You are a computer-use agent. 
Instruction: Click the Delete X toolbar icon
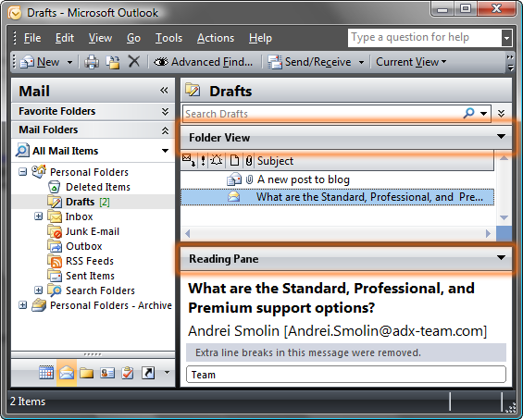click(133, 62)
